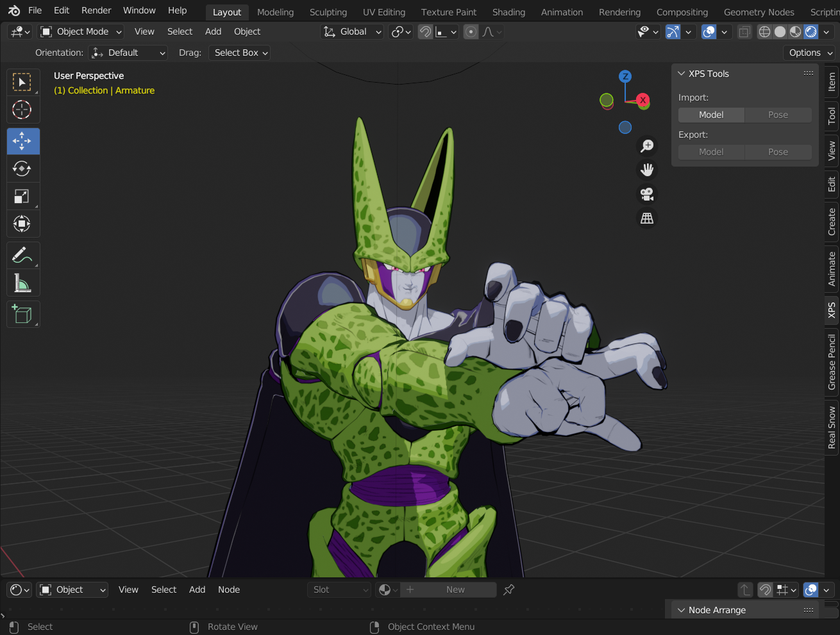Click the parent node tree arrow icon
Image resolution: width=840 pixels, height=635 pixels.
tap(744, 590)
